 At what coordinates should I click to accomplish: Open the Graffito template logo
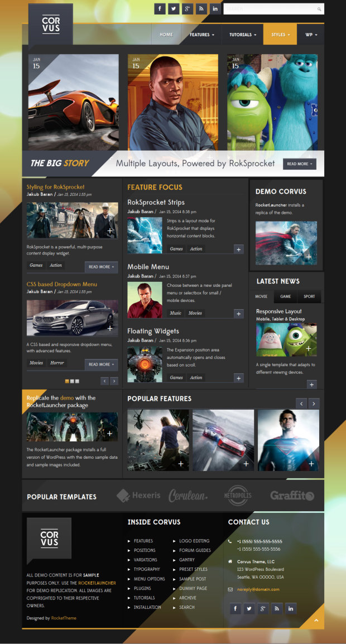(x=292, y=496)
